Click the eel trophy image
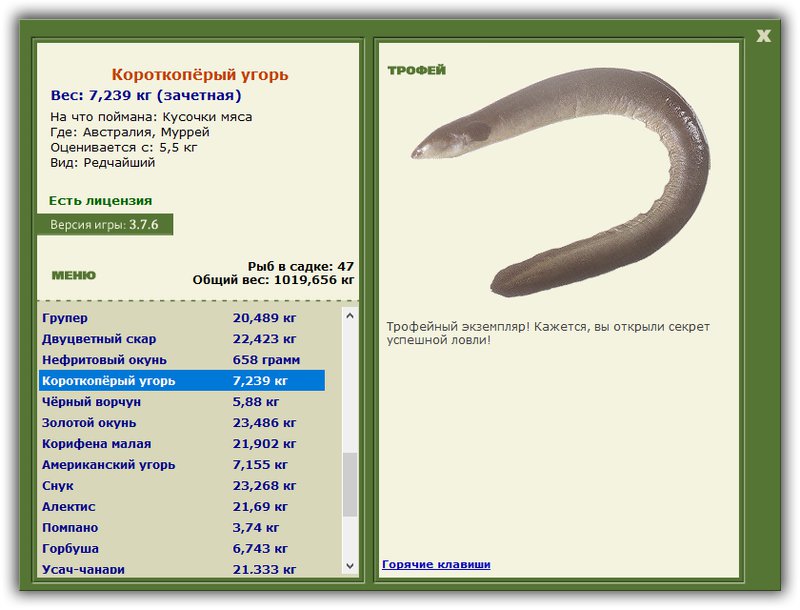Viewport: 800px width, 610px height. [561, 181]
